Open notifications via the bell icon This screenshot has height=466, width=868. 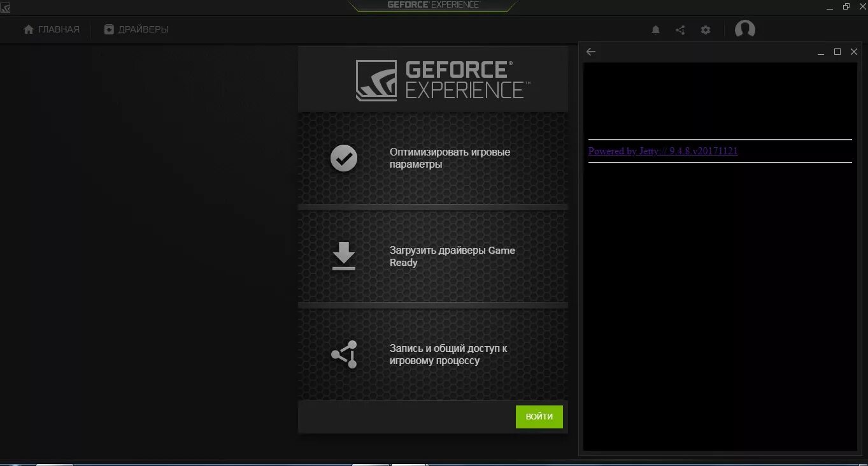[655, 29]
